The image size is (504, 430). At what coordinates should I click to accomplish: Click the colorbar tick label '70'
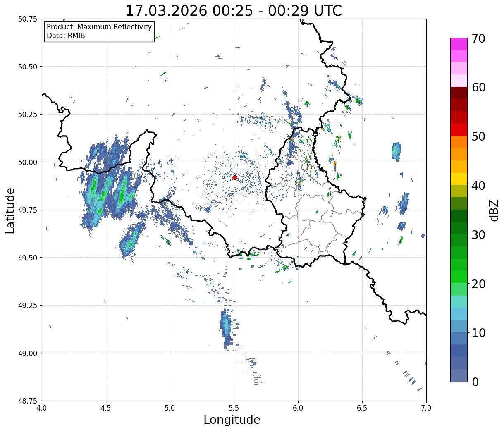(478, 38)
